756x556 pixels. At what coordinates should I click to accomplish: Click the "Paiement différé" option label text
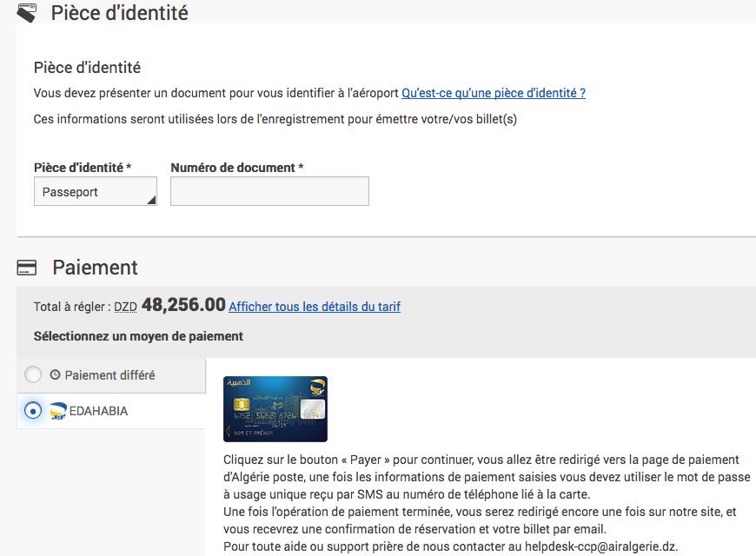(109, 375)
